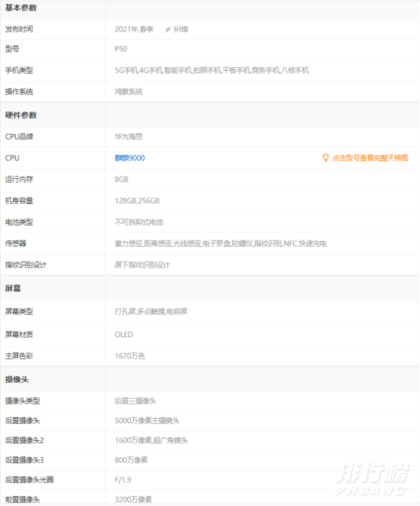Click the 基本参数 section header
Image resolution: width=420 pixels, height=506 pixels.
21,8
